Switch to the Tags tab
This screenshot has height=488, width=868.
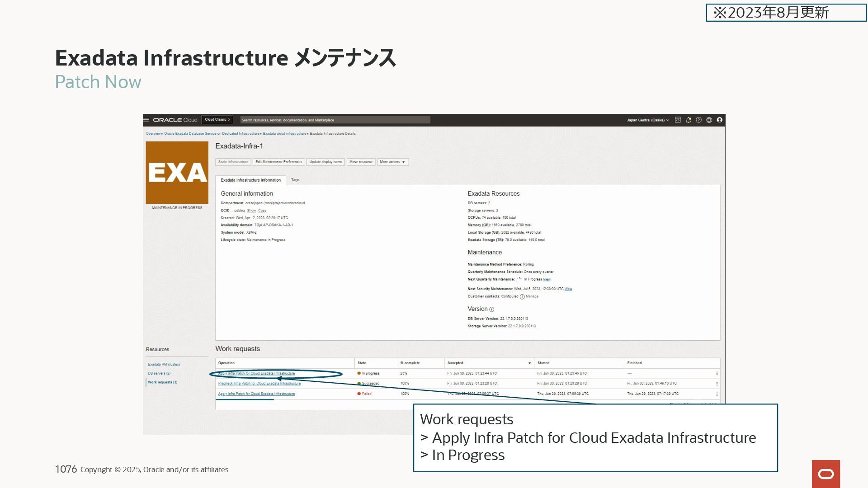click(295, 180)
